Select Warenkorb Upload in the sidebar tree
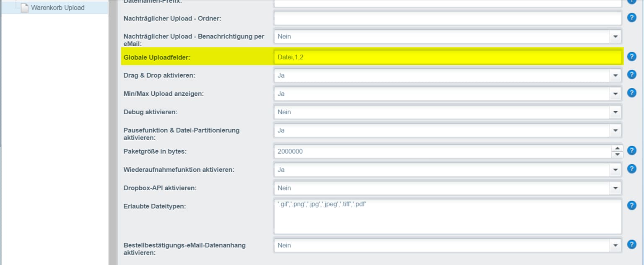 [x=57, y=8]
